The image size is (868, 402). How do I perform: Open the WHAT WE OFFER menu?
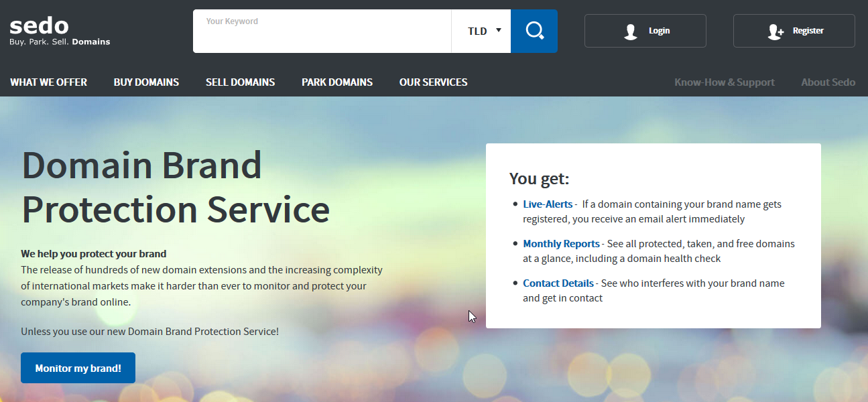tap(48, 82)
